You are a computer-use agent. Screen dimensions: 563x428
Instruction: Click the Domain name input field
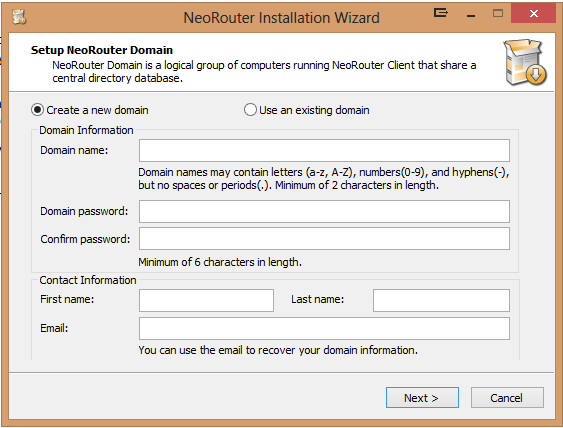(324, 150)
